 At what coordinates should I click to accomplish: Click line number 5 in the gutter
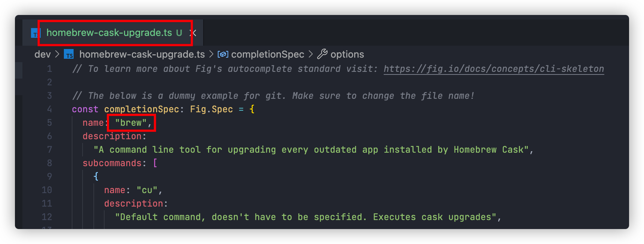49,122
